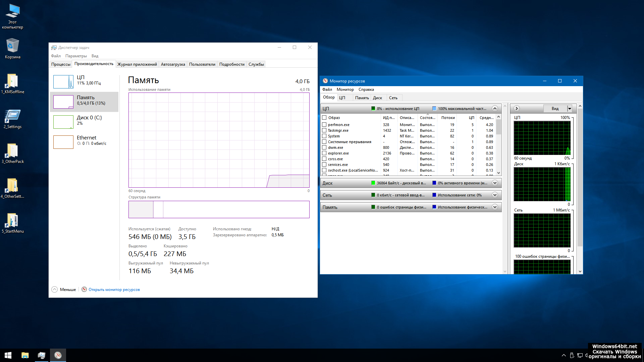
Task: Click the Windows Start button
Action: point(8,355)
